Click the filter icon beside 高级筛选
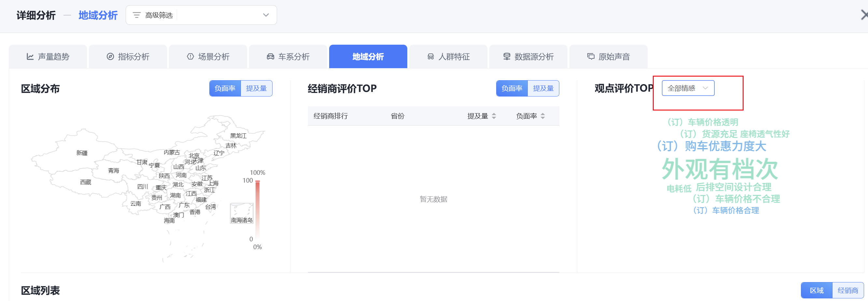 click(136, 15)
